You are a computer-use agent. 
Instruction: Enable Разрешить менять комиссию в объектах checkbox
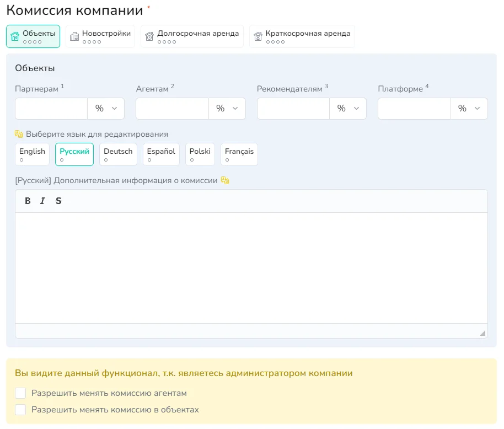pyautogui.click(x=20, y=410)
